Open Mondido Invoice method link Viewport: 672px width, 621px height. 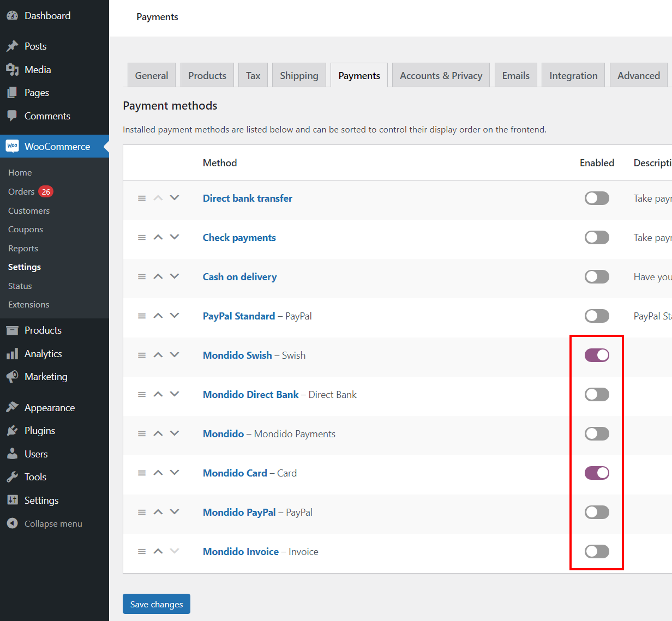(241, 552)
